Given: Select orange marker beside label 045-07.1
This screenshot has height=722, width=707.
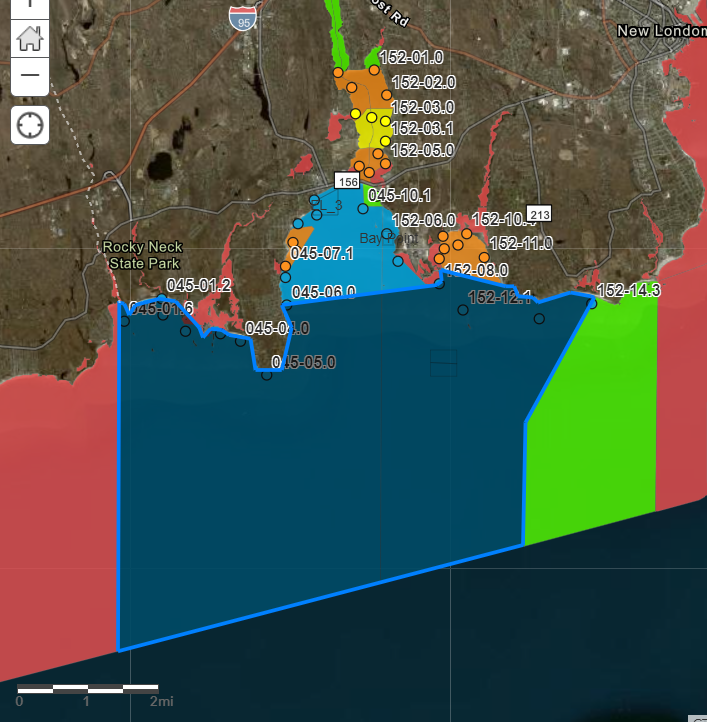Looking at the screenshot, I should (x=293, y=242).
